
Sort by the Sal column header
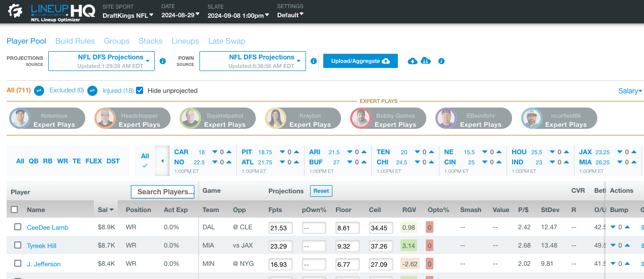(106, 210)
